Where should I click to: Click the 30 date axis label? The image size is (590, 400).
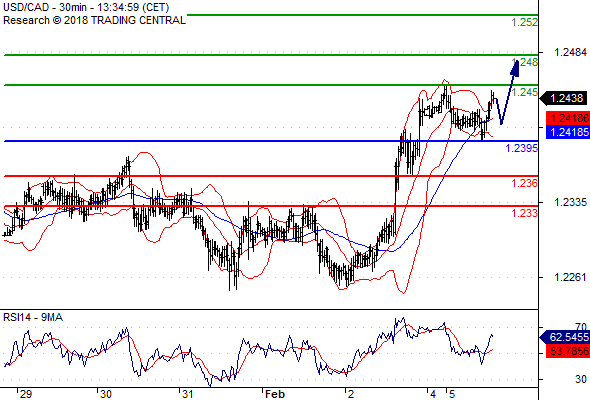point(106,394)
